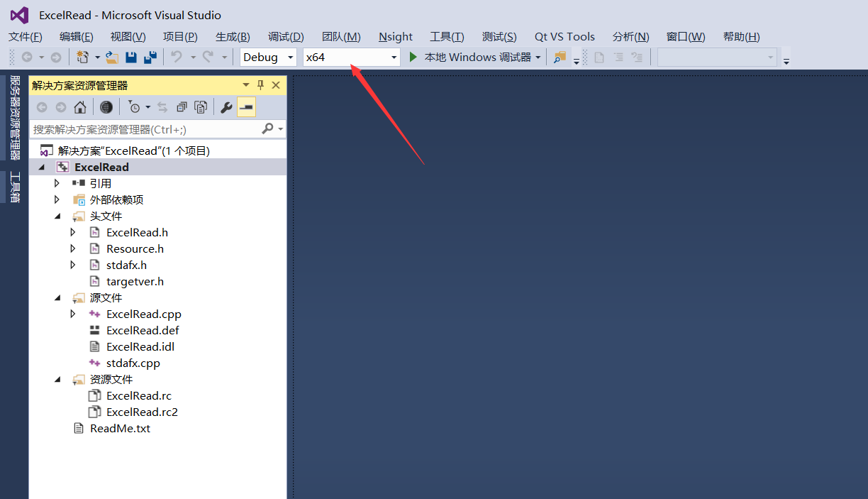Open the Nsight menu

pos(396,37)
